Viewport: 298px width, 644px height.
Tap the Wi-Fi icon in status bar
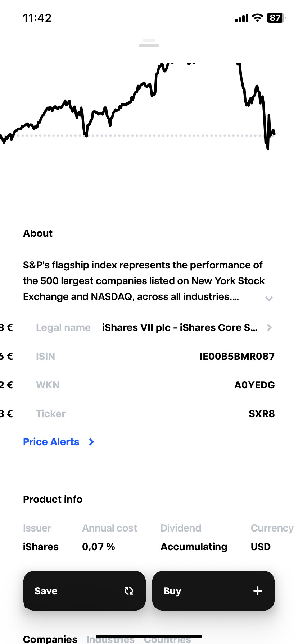point(257,18)
